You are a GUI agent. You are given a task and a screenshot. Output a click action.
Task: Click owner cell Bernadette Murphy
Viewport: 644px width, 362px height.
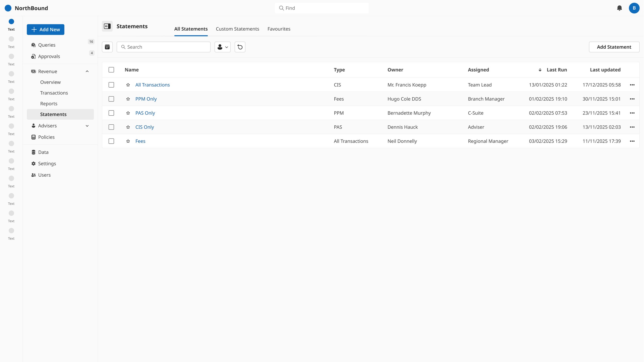pos(409,113)
